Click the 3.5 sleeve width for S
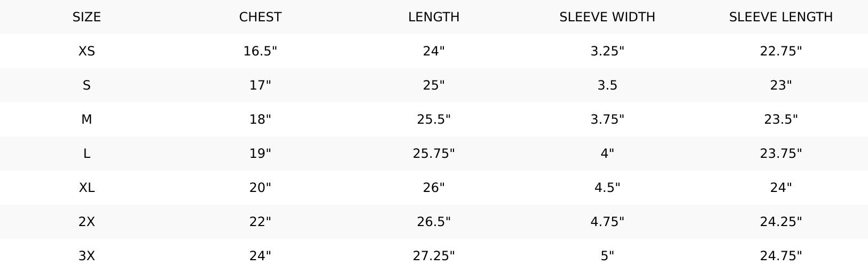 607,85
